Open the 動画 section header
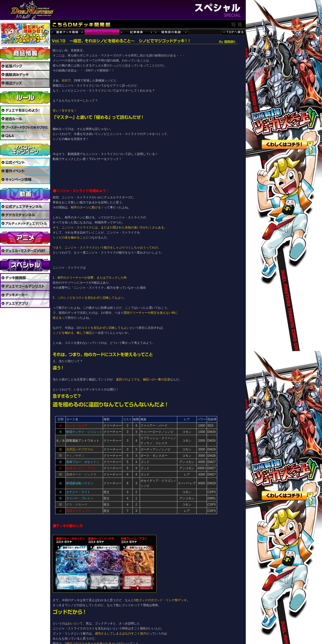The image size is (322, 644). pos(25,194)
